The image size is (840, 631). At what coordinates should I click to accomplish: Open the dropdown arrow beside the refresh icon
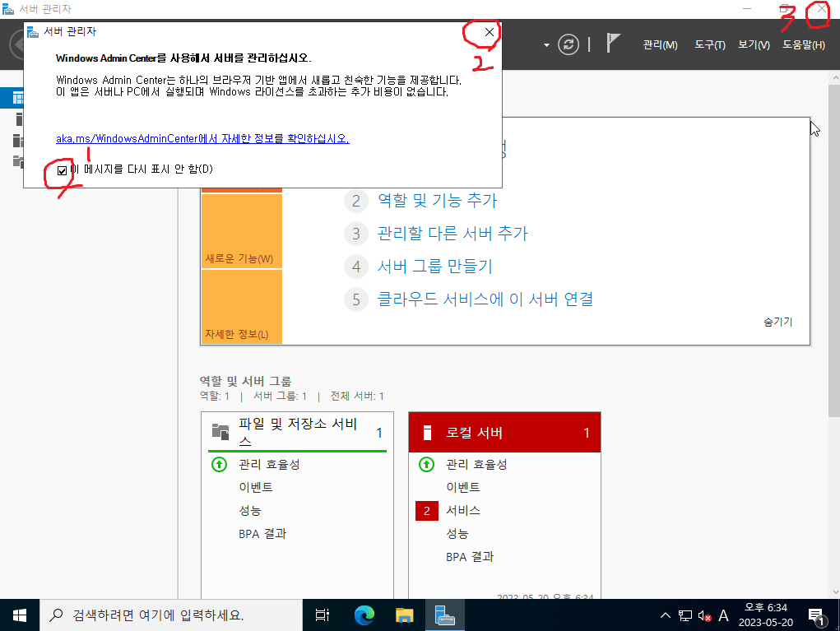[x=546, y=45]
